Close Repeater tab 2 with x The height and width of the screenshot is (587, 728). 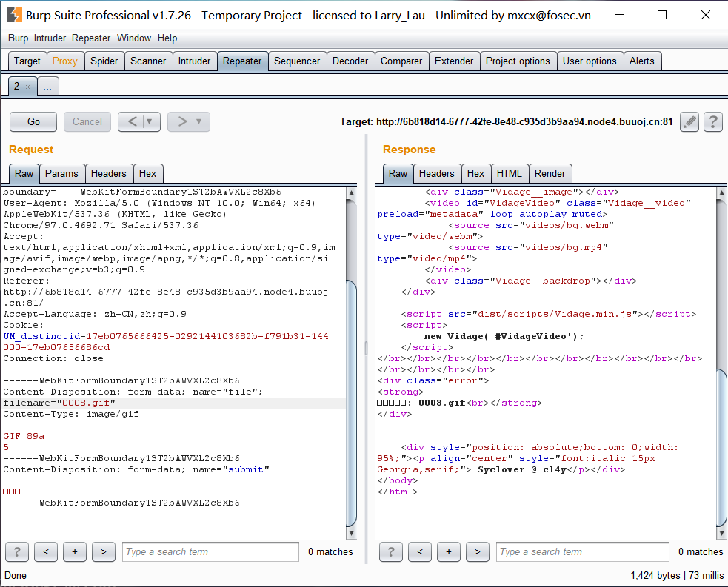coord(28,87)
